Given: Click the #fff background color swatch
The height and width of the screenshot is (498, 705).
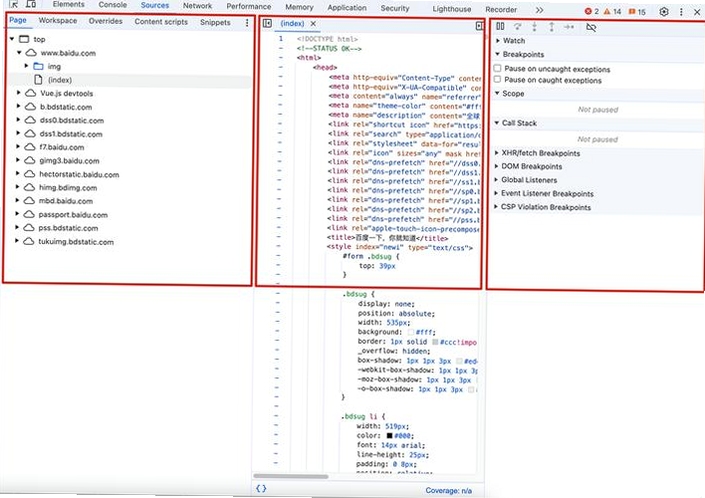Looking at the screenshot, I should pyautogui.click(x=410, y=332).
